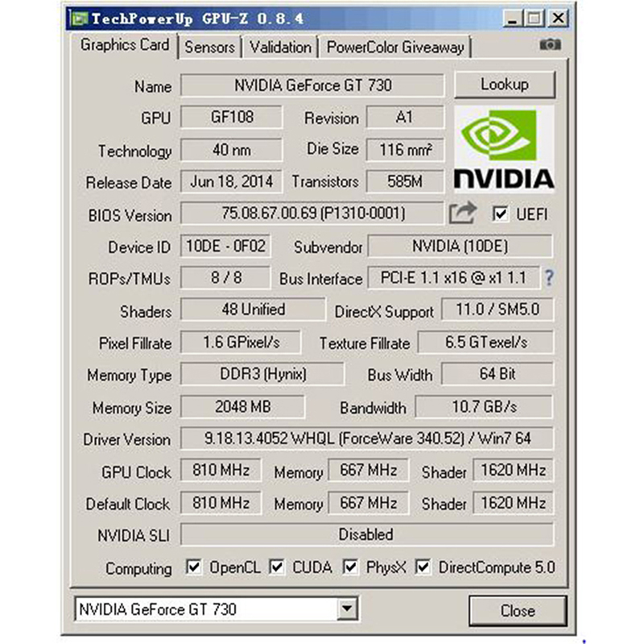Click the Name field showing GeForce GT 730
The width and height of the screenshot is (644, 644).
tap(312, 85)
